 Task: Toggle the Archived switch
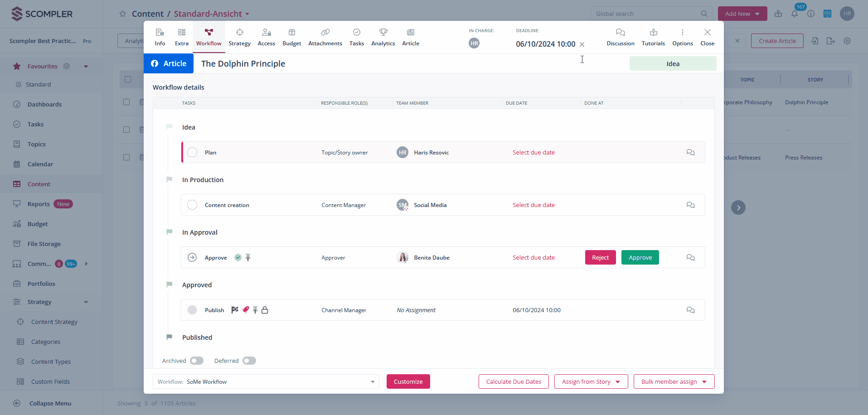pos(197,361)
